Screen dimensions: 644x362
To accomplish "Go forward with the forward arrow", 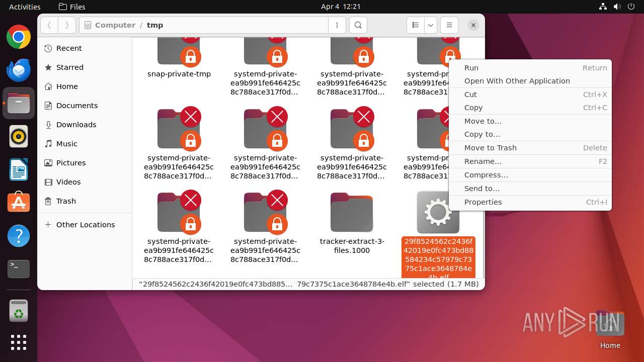I will click(x=67, y=25).
